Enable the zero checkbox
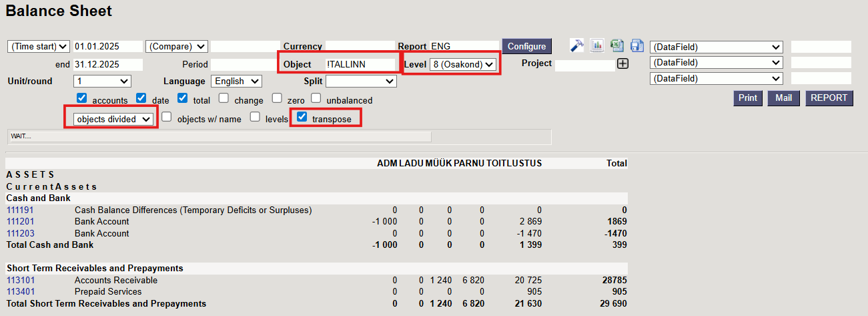 click(x=277, y=98)
